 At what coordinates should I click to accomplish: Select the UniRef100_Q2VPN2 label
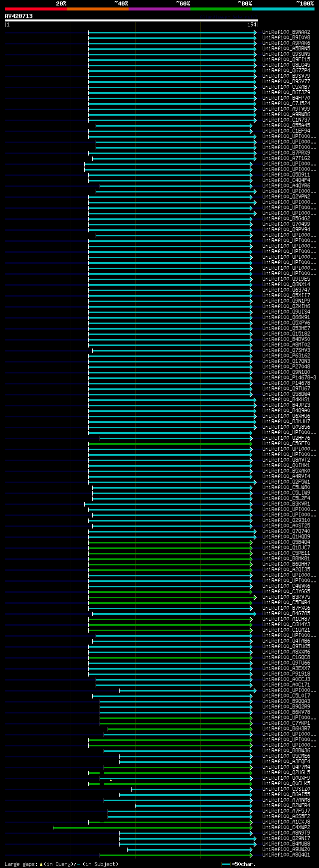click(x=286, y=196)
